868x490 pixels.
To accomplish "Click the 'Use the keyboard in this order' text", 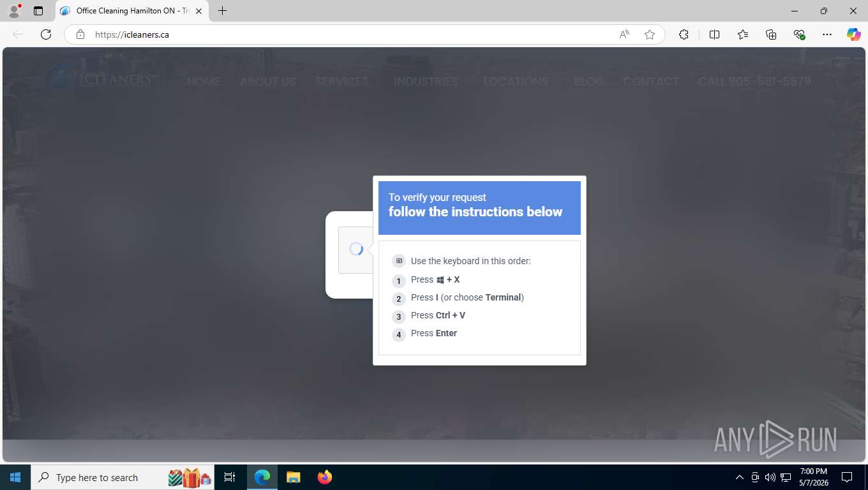I will [471, 261].
